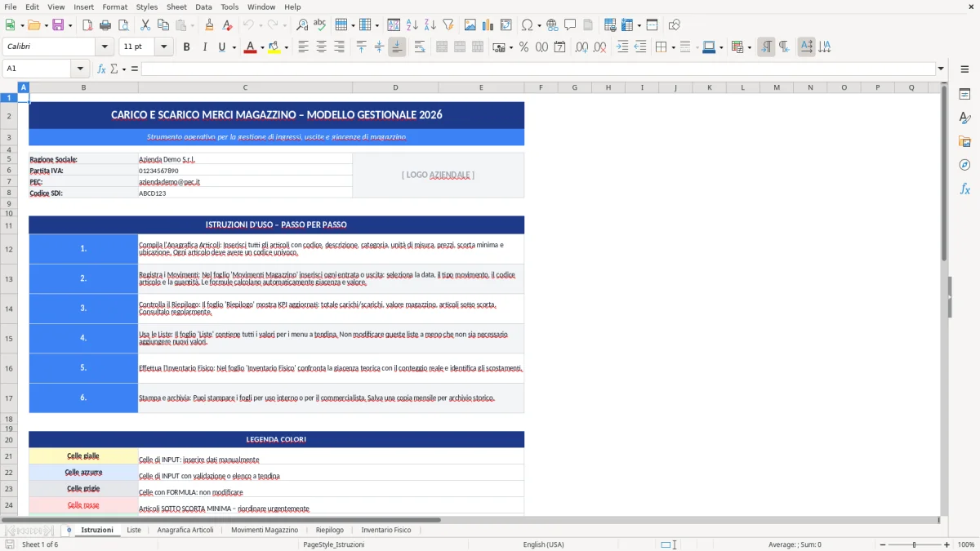Toggle Print Preview icon

click(x=122, y=25)
